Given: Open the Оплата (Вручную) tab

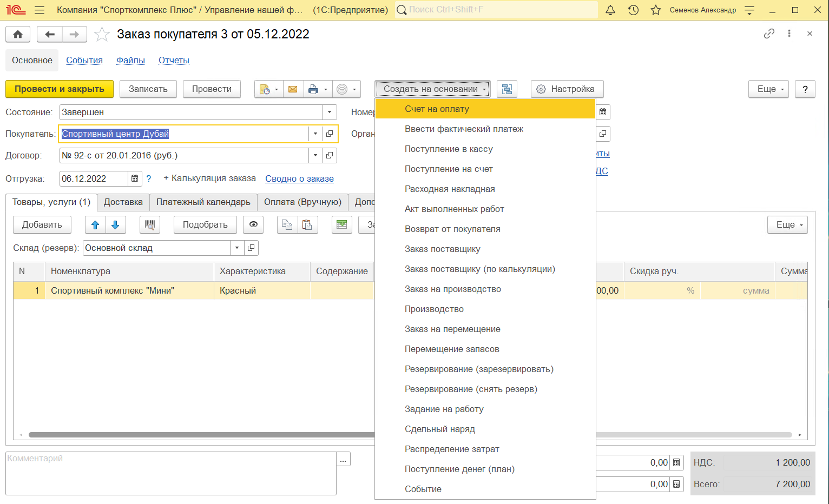Looking at the screenshot, I should coord(302,202).
